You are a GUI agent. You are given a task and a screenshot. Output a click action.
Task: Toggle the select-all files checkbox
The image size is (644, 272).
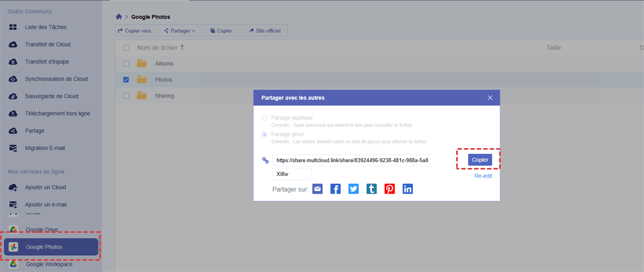click(x=126, y=48)
